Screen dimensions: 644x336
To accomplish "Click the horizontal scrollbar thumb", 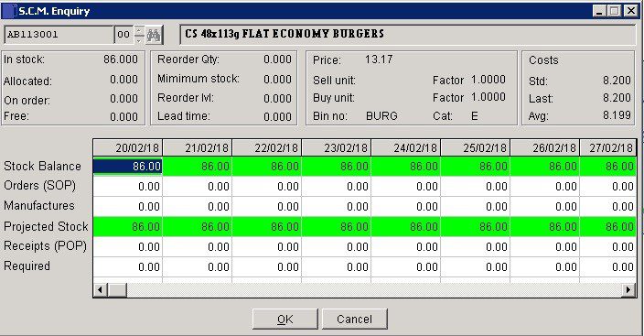I will tap(117, 290).
